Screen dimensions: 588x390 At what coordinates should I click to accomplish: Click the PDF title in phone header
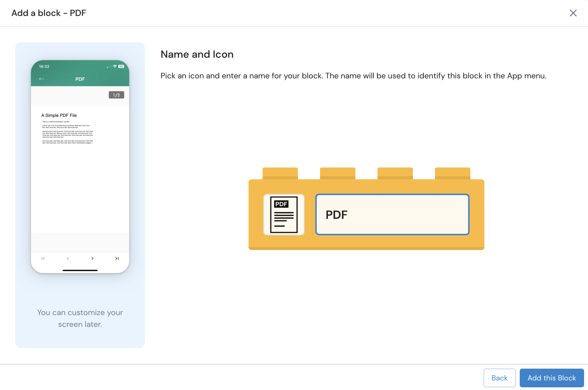click(80, 79)
